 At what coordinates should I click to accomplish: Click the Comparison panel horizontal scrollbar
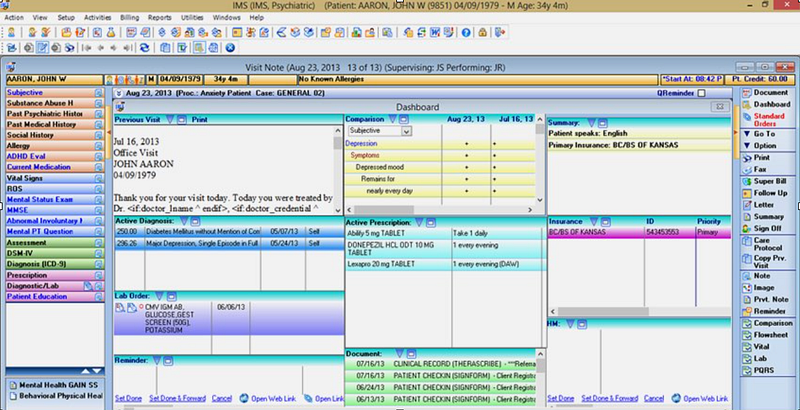coord(440,210)
